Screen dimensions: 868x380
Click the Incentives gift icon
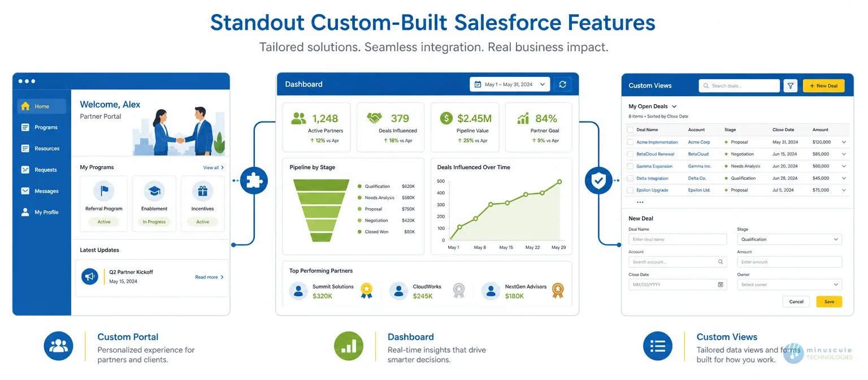pos(202,191)
